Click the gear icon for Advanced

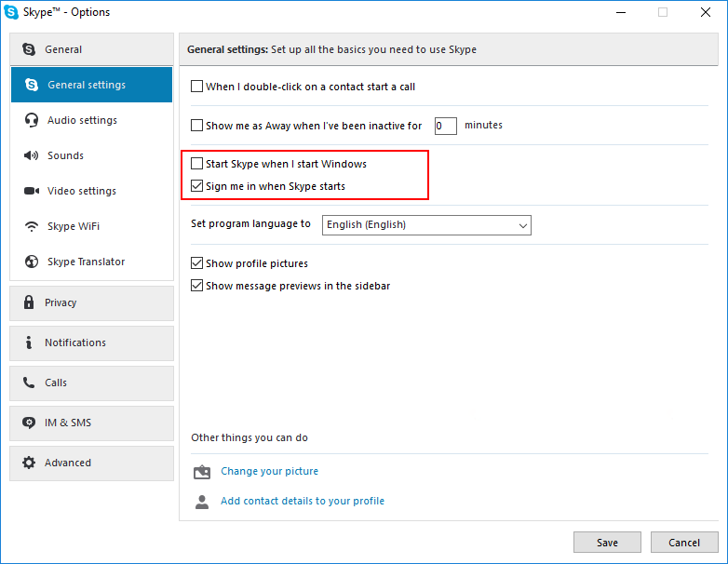(29, 463)
